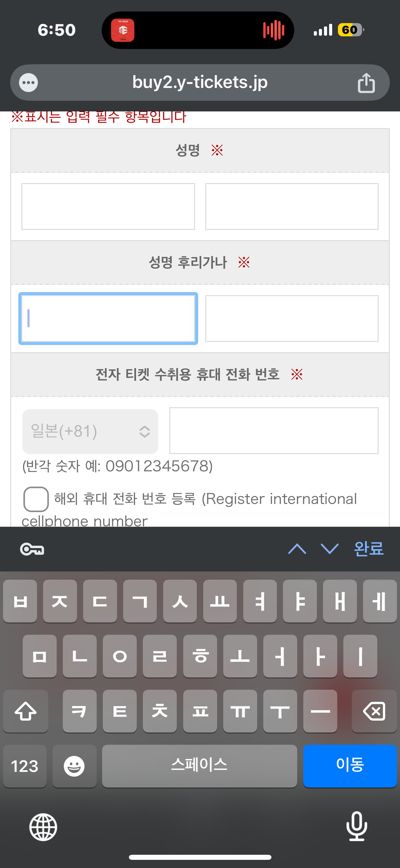Switch to the 123 number keyboard

tap(25, 766)
